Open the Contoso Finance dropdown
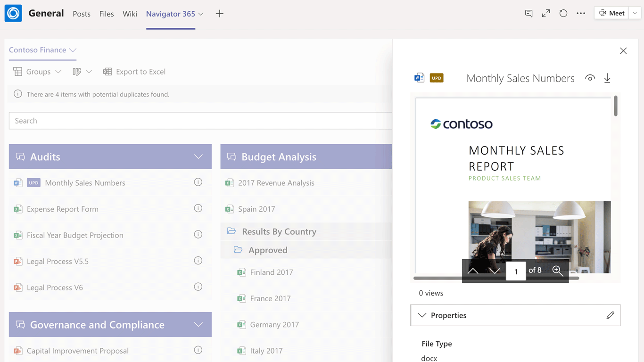 42,50
